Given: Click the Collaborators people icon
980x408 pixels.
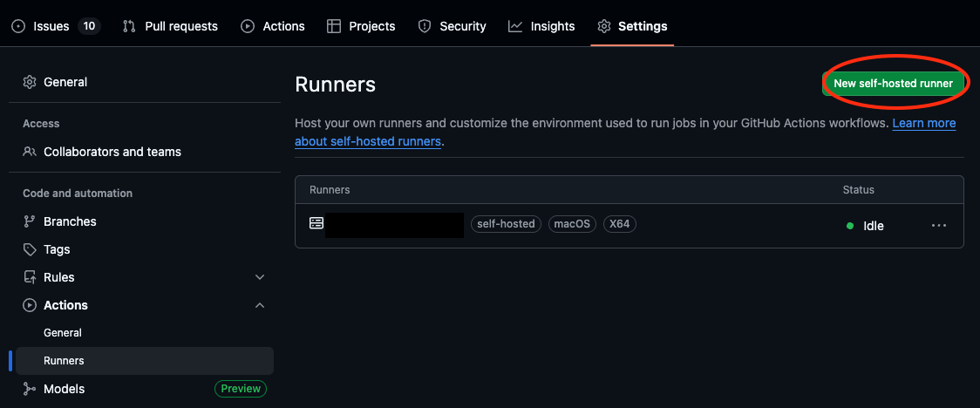Looking at the screenshot, I should tap(30, 152).
